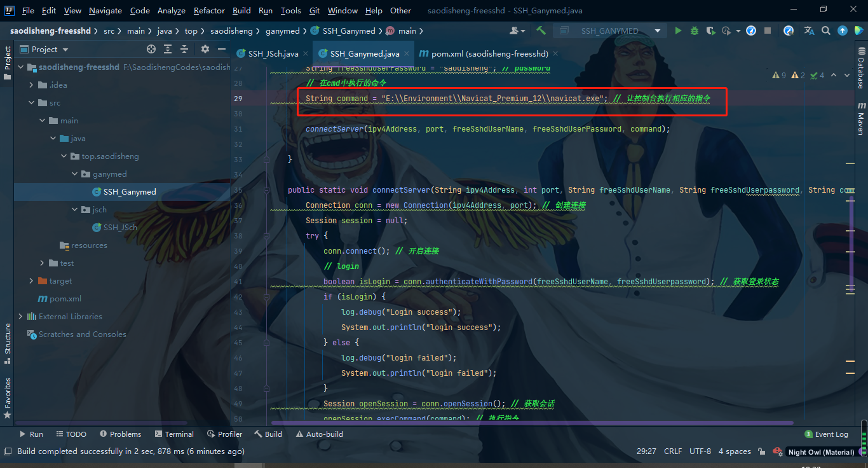Open the Structure tool window
This screenshot has width=868, height=468.
[8, 343]
